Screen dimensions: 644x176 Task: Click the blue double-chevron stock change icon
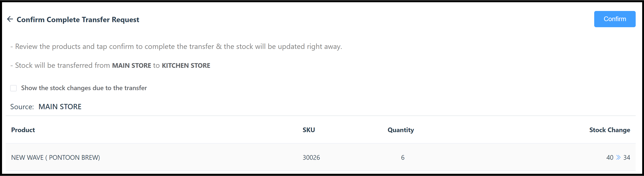tap(618, 158)
